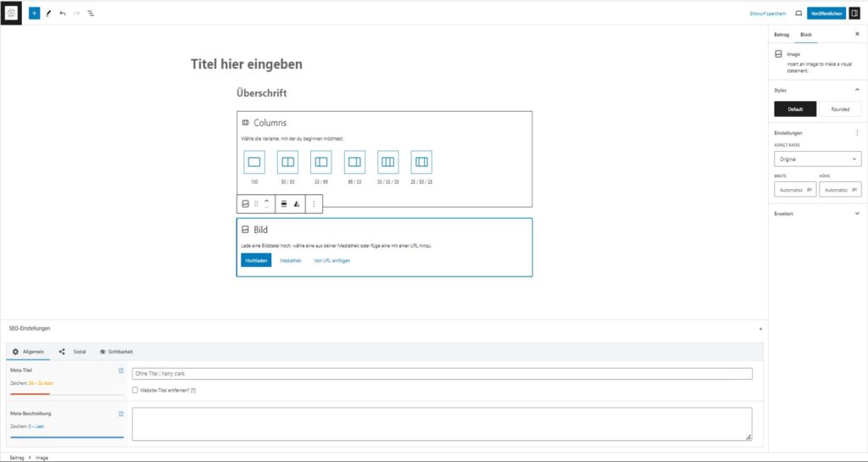Screen dimensions: 868x462
Task: Choose the 50 / 50 column layout
Action: [288, 162]
